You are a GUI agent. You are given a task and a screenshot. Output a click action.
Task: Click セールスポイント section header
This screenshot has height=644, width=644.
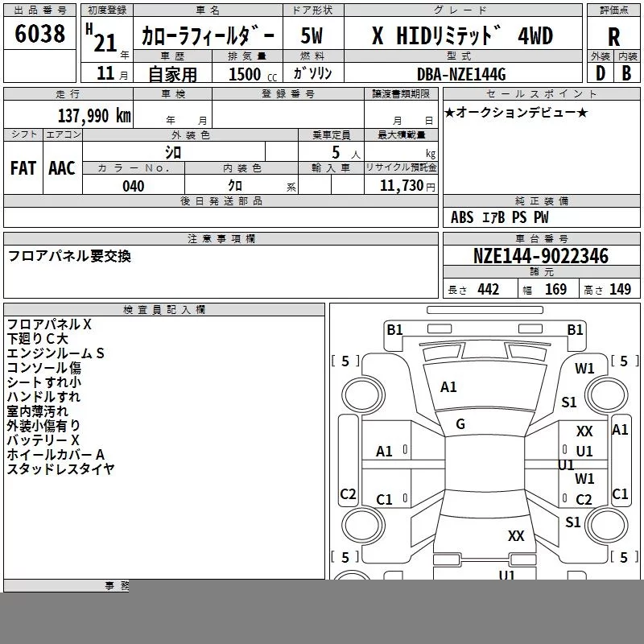541,94
